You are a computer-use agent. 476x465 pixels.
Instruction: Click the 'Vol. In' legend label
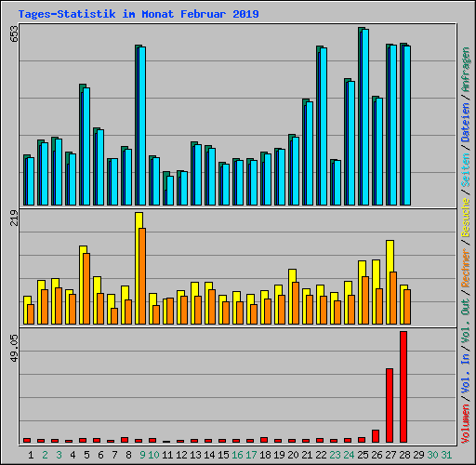(x=466, y=374)
